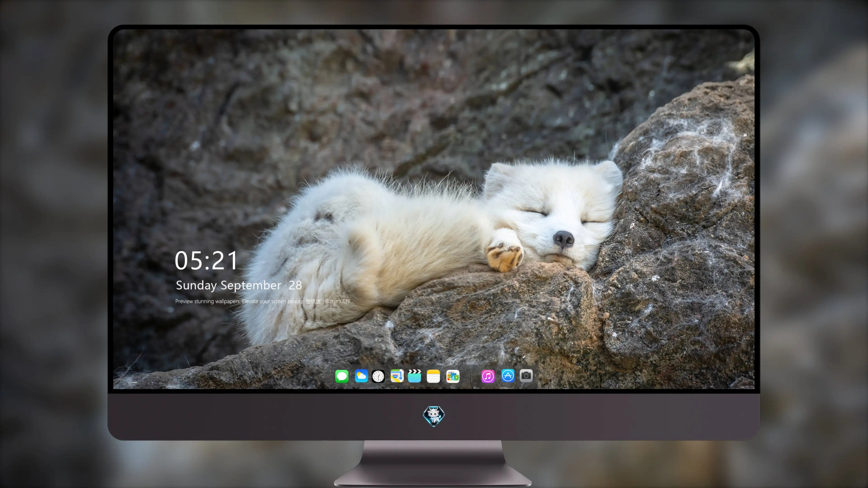This screenshot has height=488, width=868.
Task: Open the Videos clapperboard icon
Action: point(415,376)
